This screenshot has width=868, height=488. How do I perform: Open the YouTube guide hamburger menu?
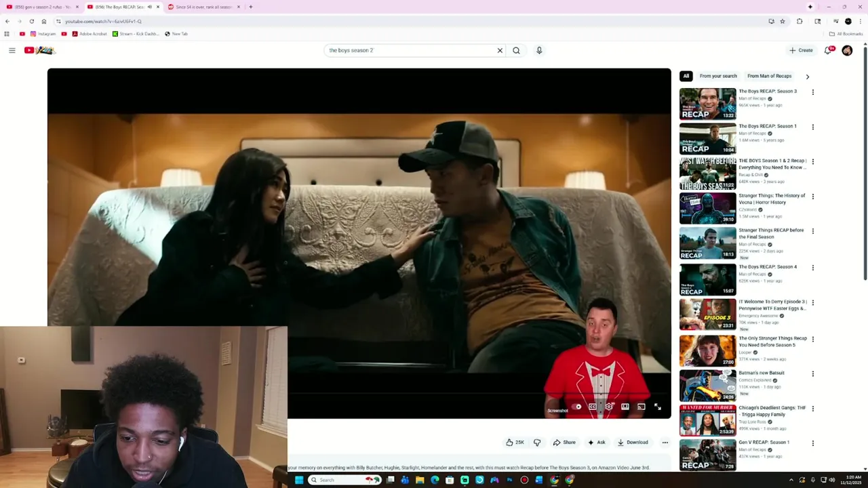tap(12, 50)
